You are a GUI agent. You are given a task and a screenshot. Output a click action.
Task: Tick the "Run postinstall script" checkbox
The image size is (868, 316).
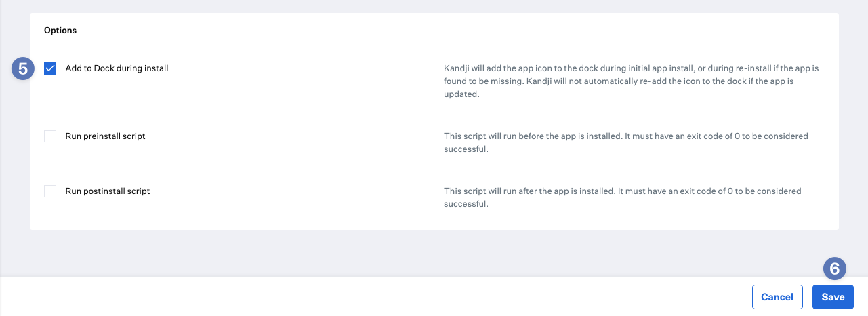50,191
